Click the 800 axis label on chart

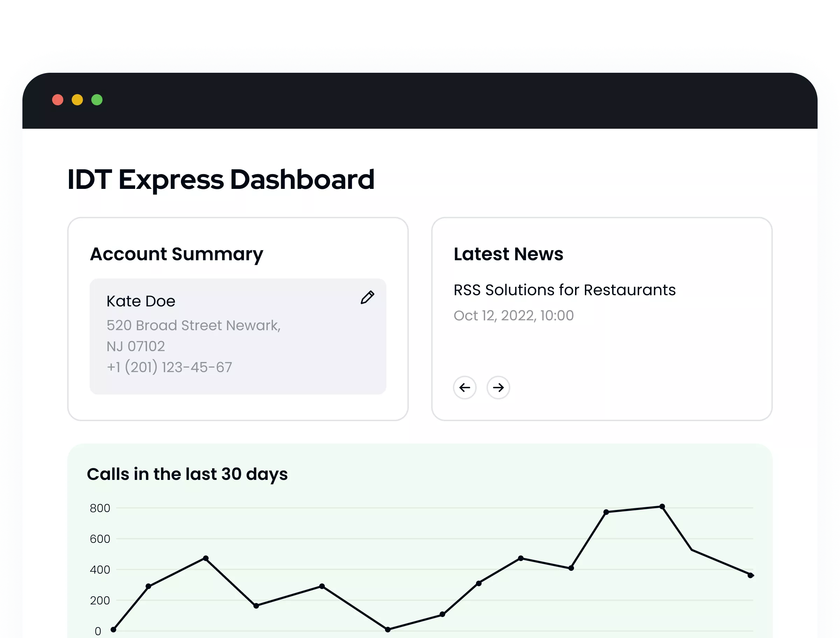(x=100, y=508)
